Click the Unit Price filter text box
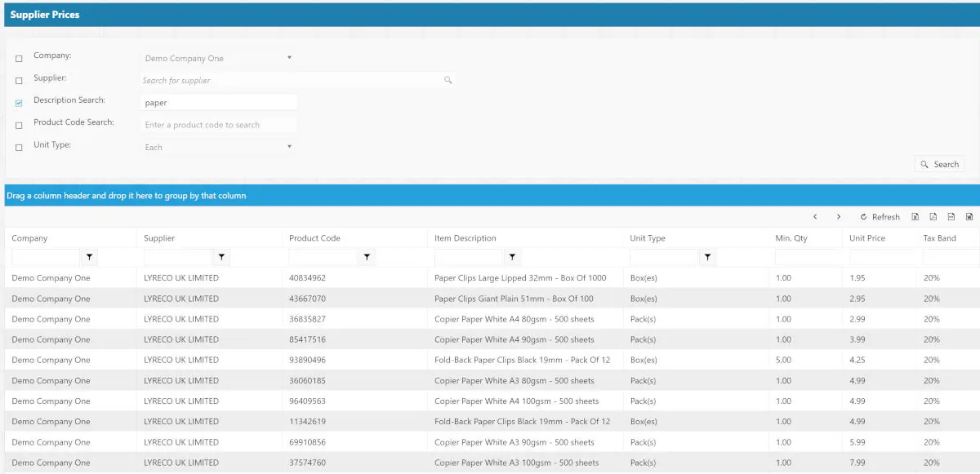The image size is (980, 474). click(882, 257)
